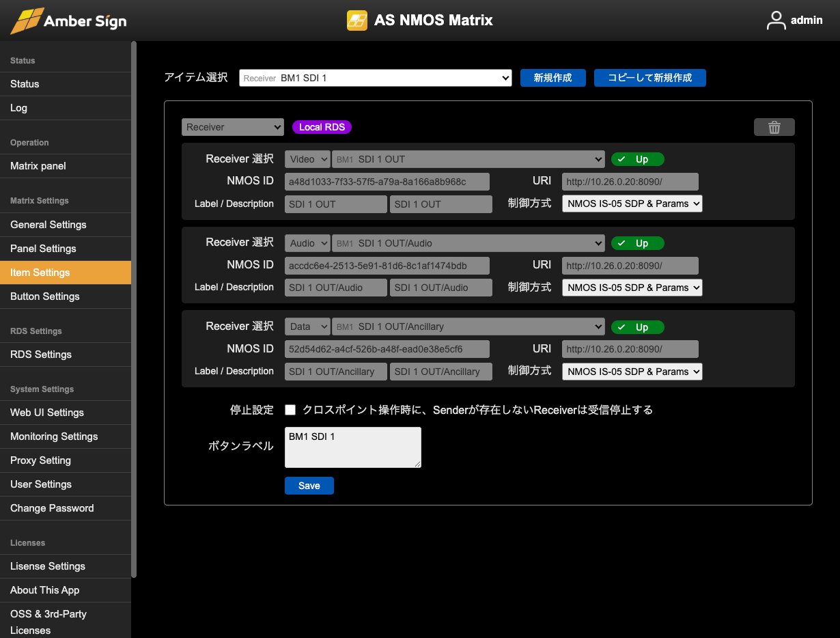Click the ボタンラベル text area
This screenshot has height=638, width=840.
(352, 447)
